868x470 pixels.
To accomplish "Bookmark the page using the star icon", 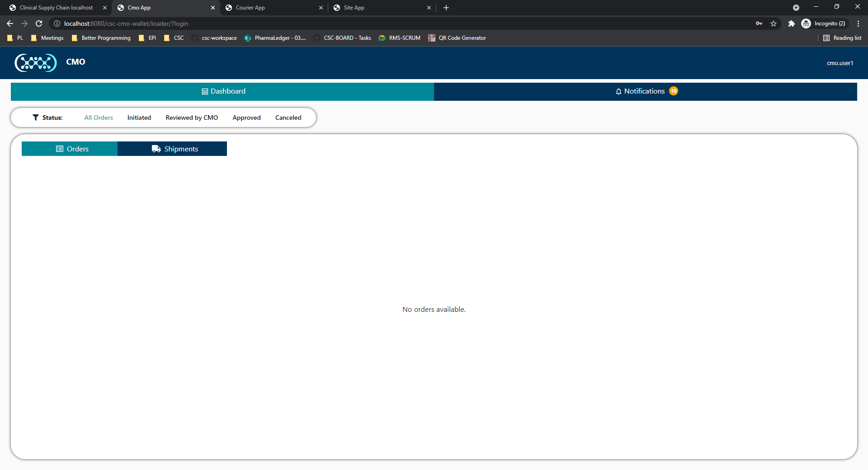I will (x=774, y=23).
